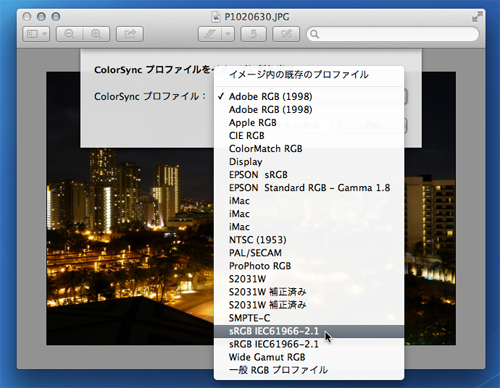
Task: Choose PAL/SECAM profile
Action: click(309, 253)
